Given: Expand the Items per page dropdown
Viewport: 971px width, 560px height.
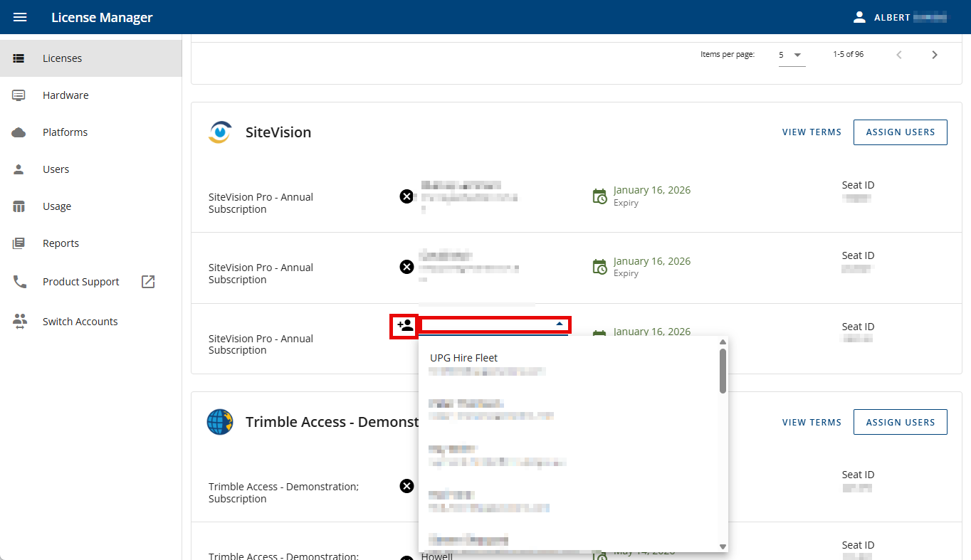Looking at the screenshot, I should pos(792,55).
